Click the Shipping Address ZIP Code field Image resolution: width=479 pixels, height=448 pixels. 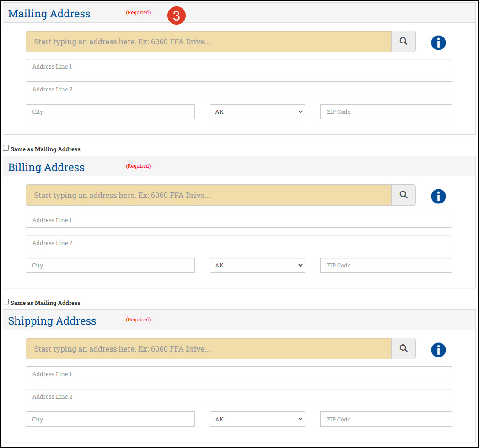coord(386,419)
